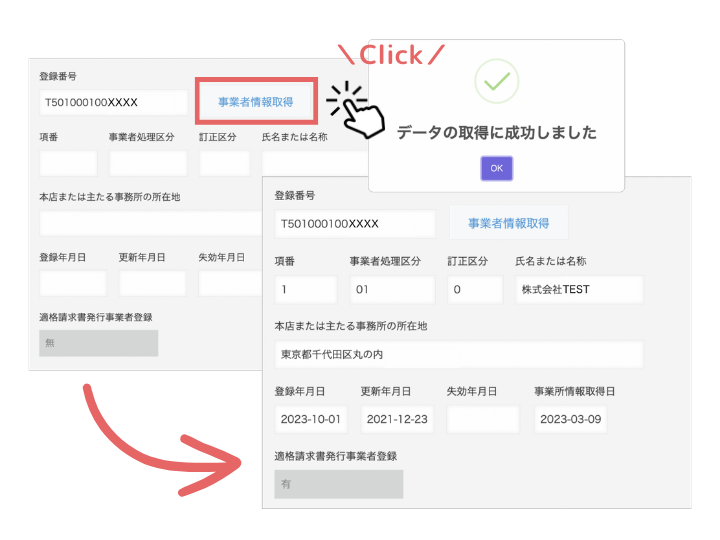Screen dimensions: 720x540
Task: Click empty 登録年月日 field in back form
Action: point(73,283)
